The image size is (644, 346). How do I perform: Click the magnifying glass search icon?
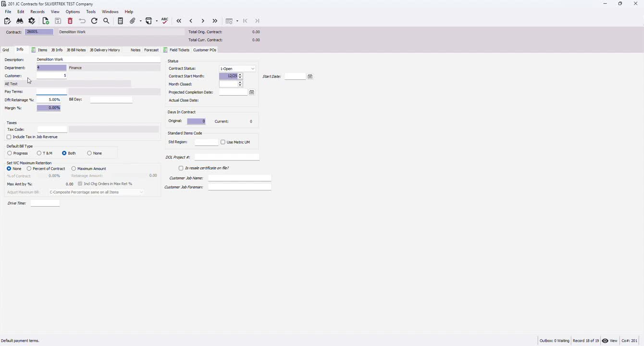pos(107,21)
